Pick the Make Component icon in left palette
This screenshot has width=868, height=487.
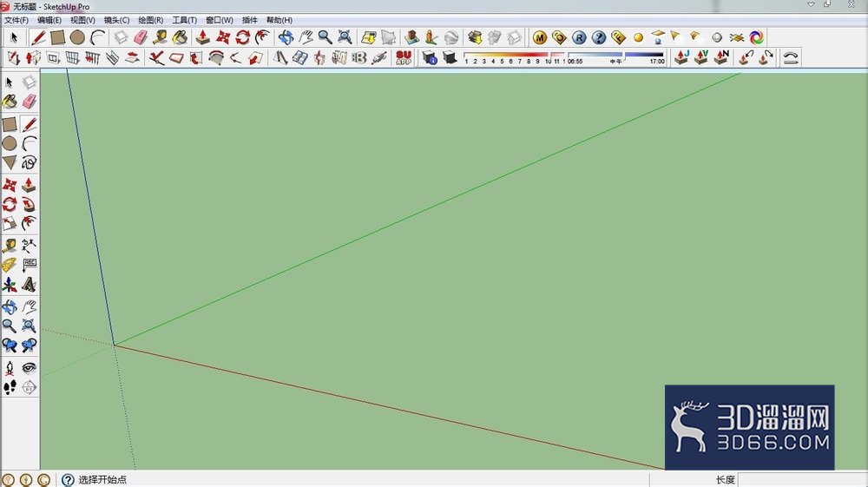pyautogui.click(x=29, y=82)
